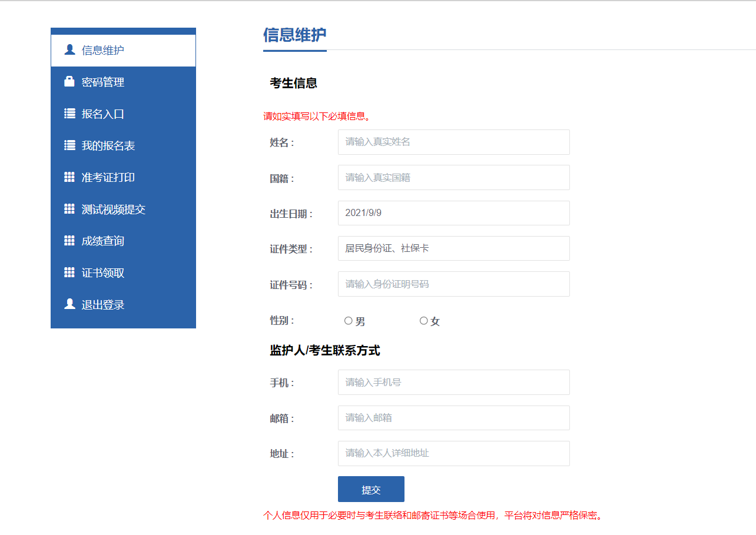Select the 男 gender radio button
This screenshot has height=535, width=756.
point(349,321)
